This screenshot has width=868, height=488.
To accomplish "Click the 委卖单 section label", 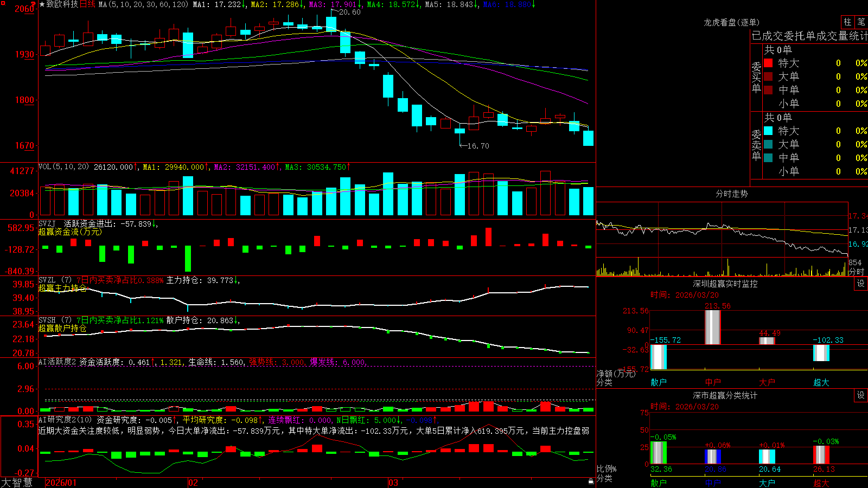I will click(756, 145).
